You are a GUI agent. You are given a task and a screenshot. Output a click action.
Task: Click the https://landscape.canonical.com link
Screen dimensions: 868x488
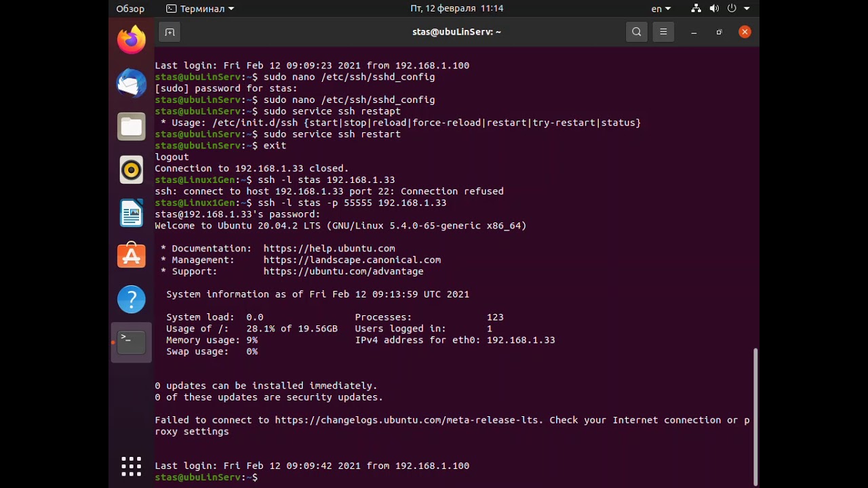tap(352, 260)
